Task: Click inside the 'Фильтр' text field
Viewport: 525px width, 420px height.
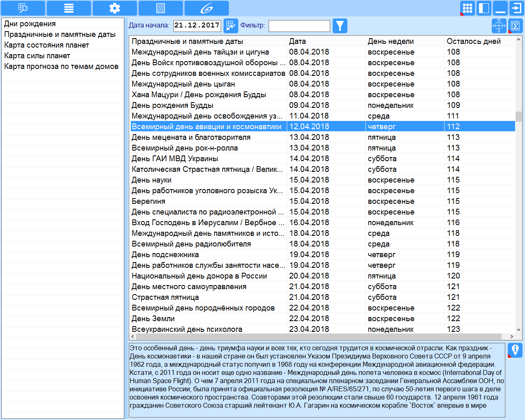Action: click(x=299, y=26)
